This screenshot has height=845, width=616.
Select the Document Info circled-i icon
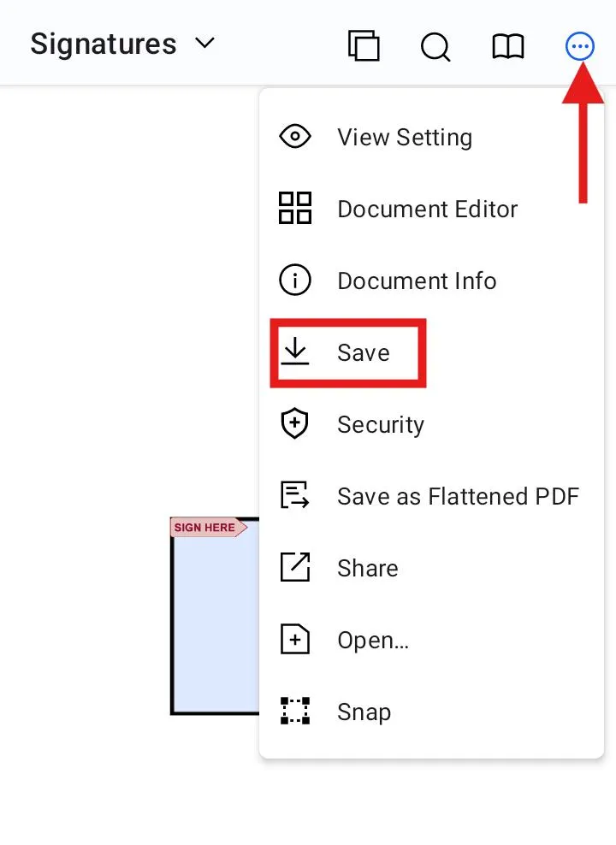coord(294,281)
